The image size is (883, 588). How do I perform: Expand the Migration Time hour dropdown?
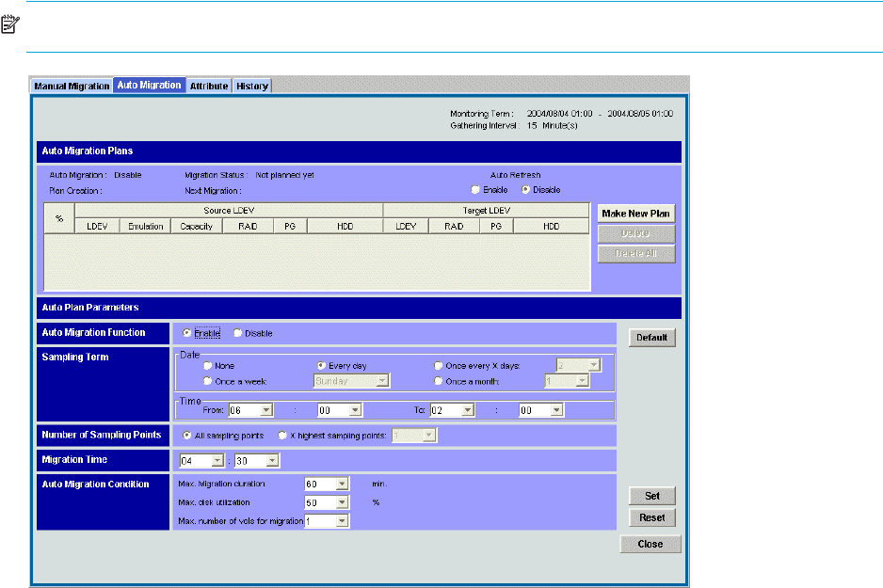tap(216, 461)
